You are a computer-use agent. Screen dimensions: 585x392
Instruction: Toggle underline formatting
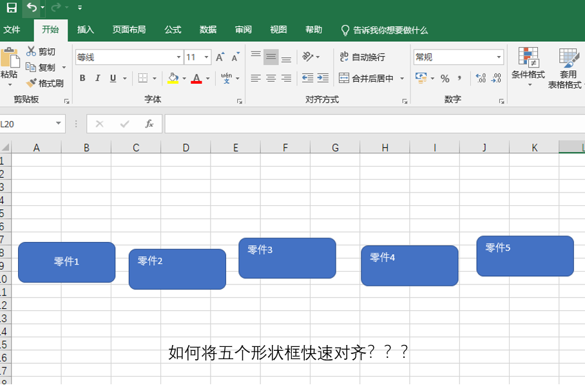(x=113, y=78)
